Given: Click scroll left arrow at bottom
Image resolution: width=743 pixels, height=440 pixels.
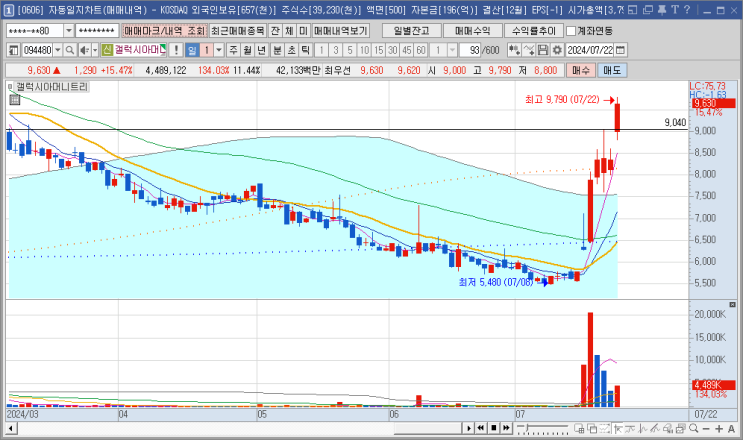Looking at the screenshot, I should pyautogui.click(x=11, y=429).
